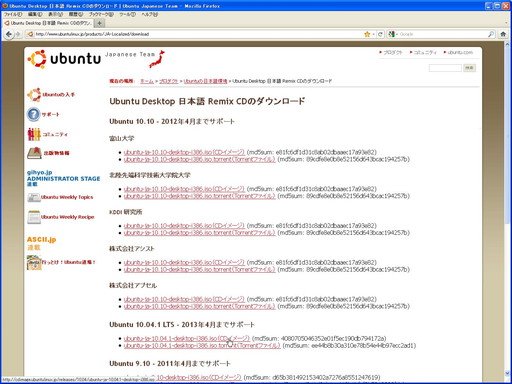This screenshot has width=512, height=384.
Task: Click the Ubuntu Weekly Topics sidebar link
Action: click(67, 197)
